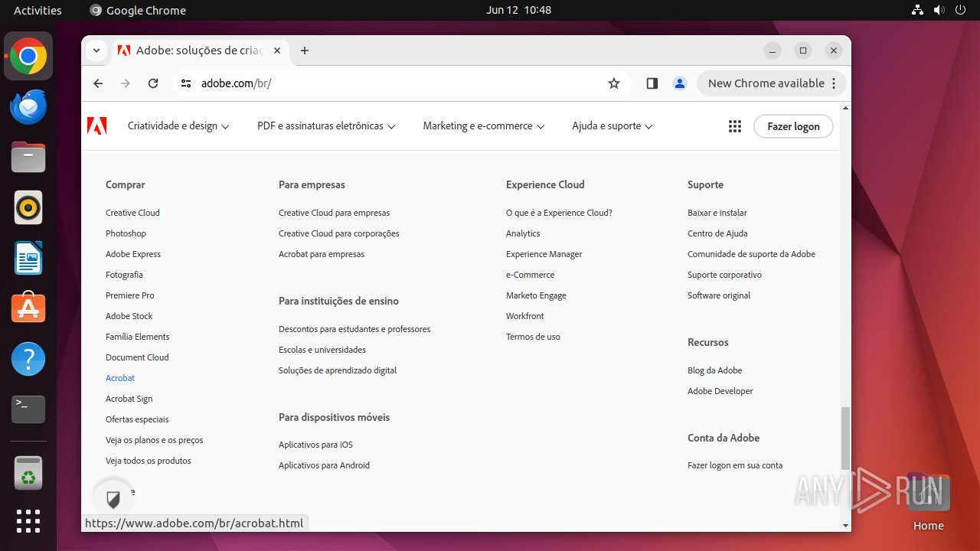Open Chrome side panel icon
This screenshot has height=551, width=980.
click(x=652, y=83)
